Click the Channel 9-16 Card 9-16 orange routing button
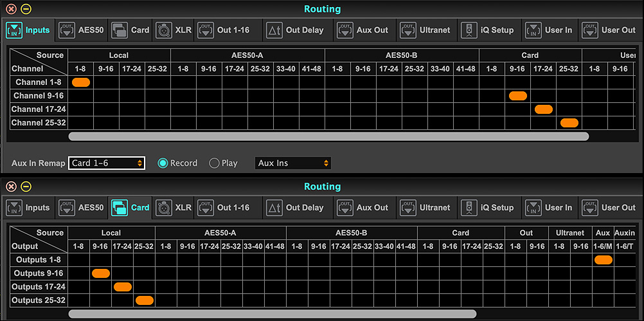Image resolution: width=644 pixels, height=321 pixels. pos(517,96)
